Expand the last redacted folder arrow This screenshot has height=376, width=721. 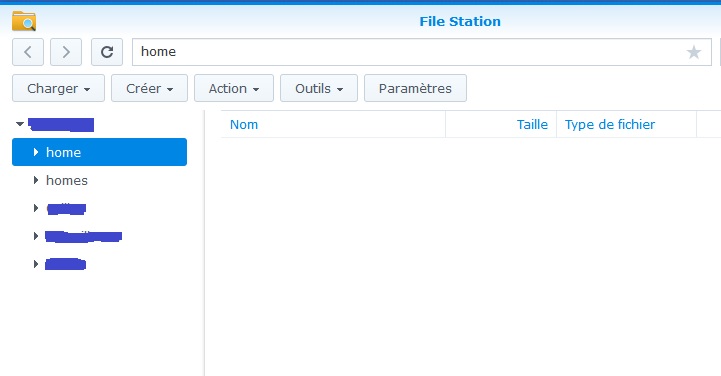[x=36, y=264]
